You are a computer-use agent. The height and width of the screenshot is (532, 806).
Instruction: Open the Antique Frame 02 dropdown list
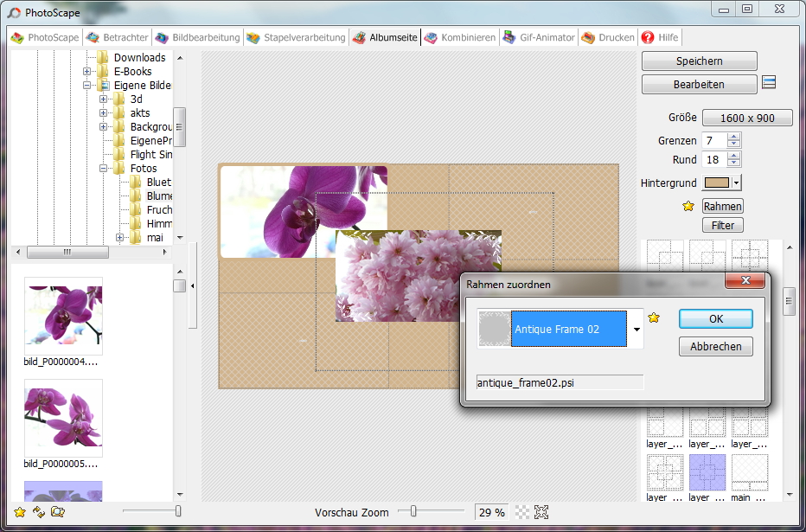[x=636, y=330]
